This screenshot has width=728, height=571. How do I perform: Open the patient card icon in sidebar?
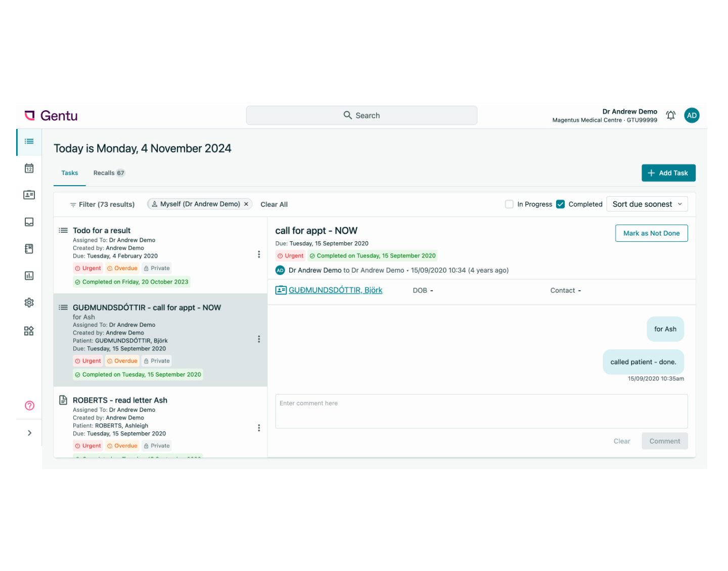[29, 195]
